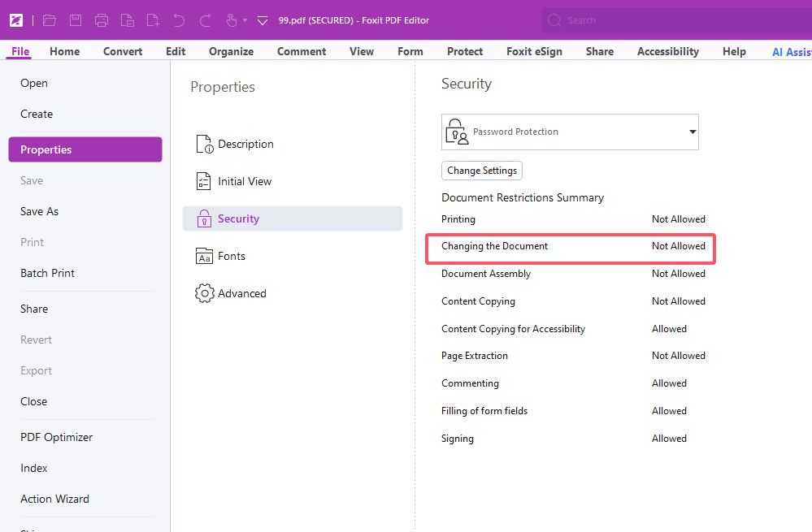This screenshot has width=812, height=532.
Task: Click the Document Assembly restriction label
Action: (x=486, y=274)
